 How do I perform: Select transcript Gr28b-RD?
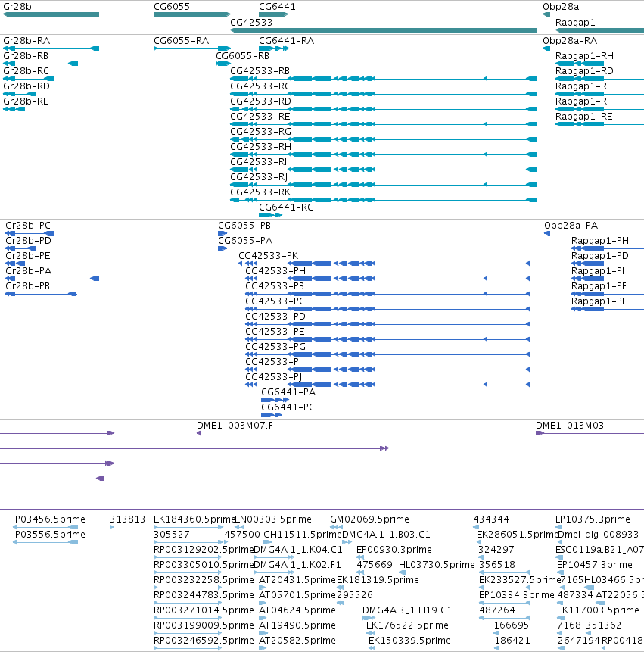tap(26, 86)
